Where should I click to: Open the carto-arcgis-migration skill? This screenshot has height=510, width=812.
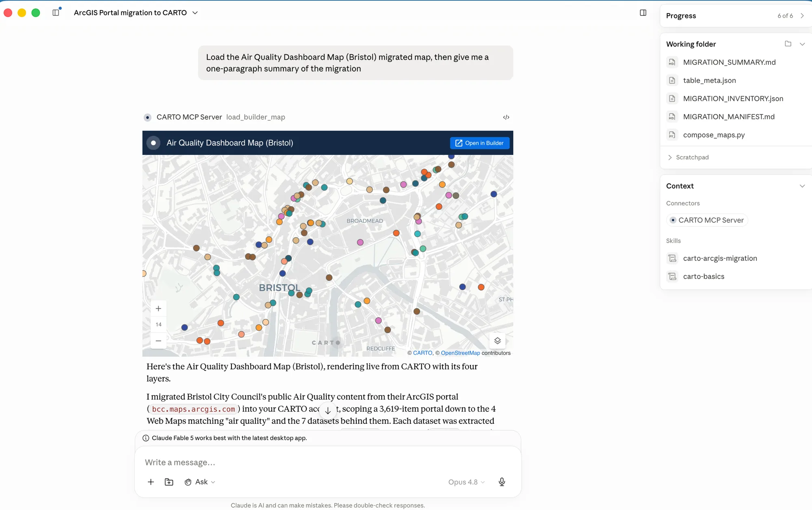click(720, 258)
